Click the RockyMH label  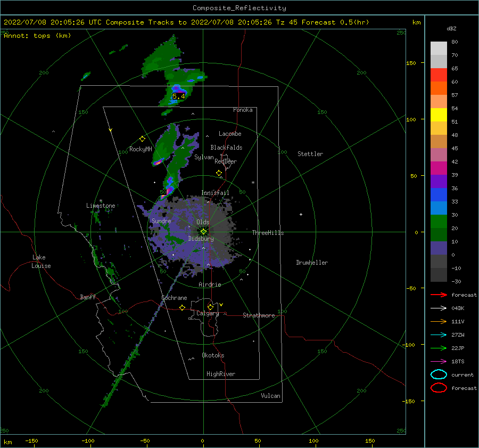tap(141, 149)
